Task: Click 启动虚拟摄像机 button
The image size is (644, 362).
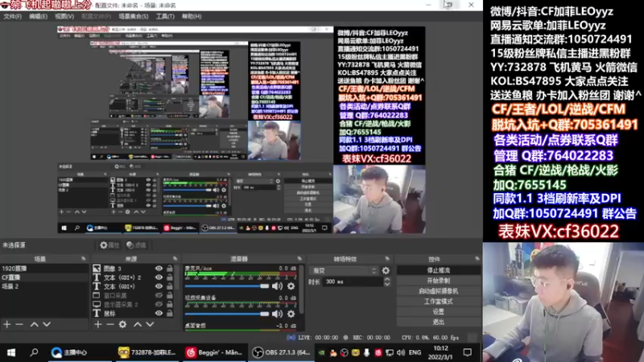Action: pos(438,291)
